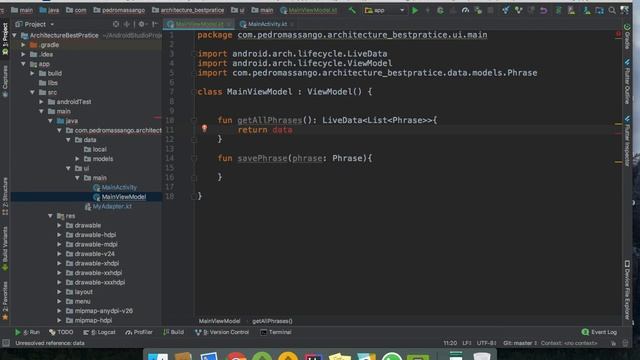Click the red lightbulb quick-fix icon
Screen dimensions: 640x360
pos(204,129)
